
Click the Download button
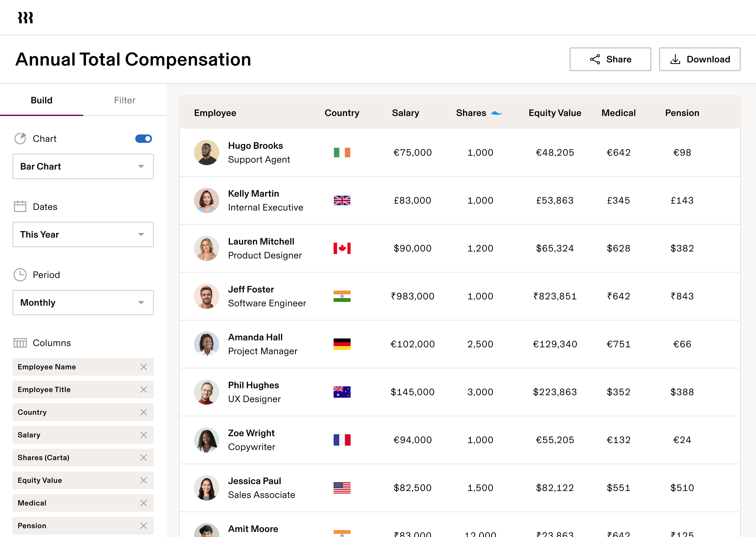pyautogui.click(x=700, y=59)
